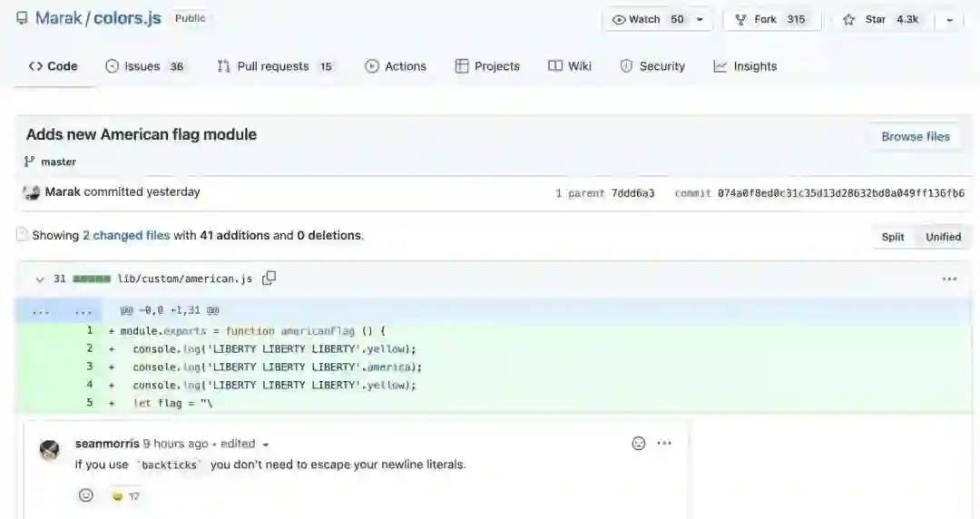Open the Issues tab

[144, 66]
